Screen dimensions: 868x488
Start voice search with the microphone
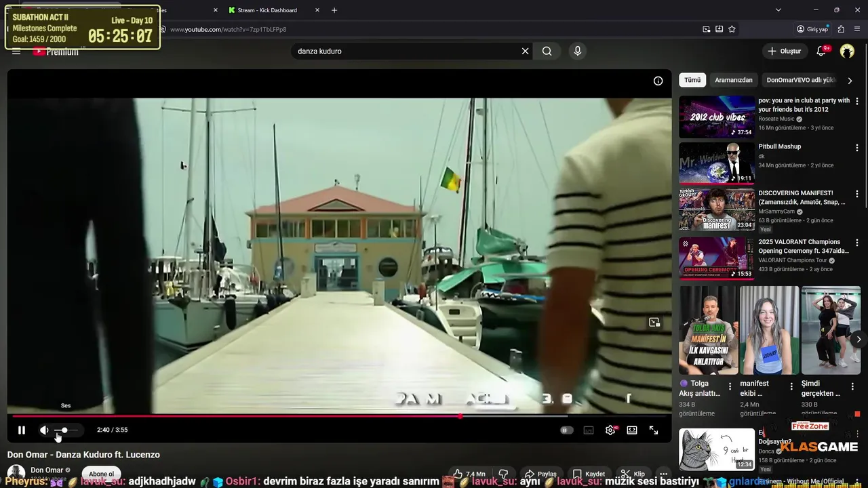[577, 51]
